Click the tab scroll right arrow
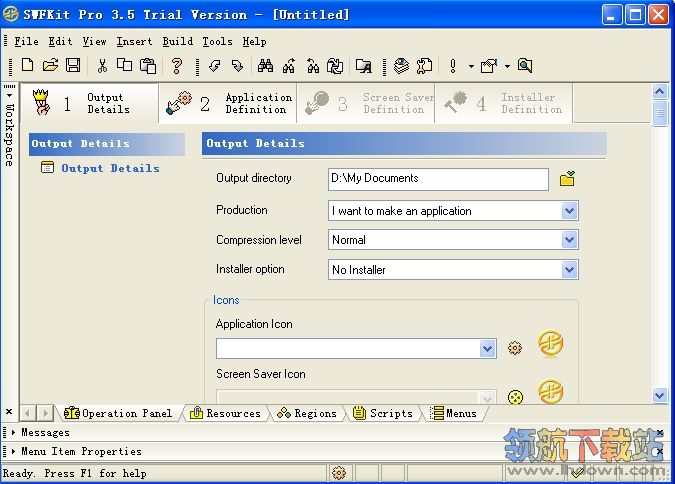This screenshot has width=675, height=484. [45, 413]
